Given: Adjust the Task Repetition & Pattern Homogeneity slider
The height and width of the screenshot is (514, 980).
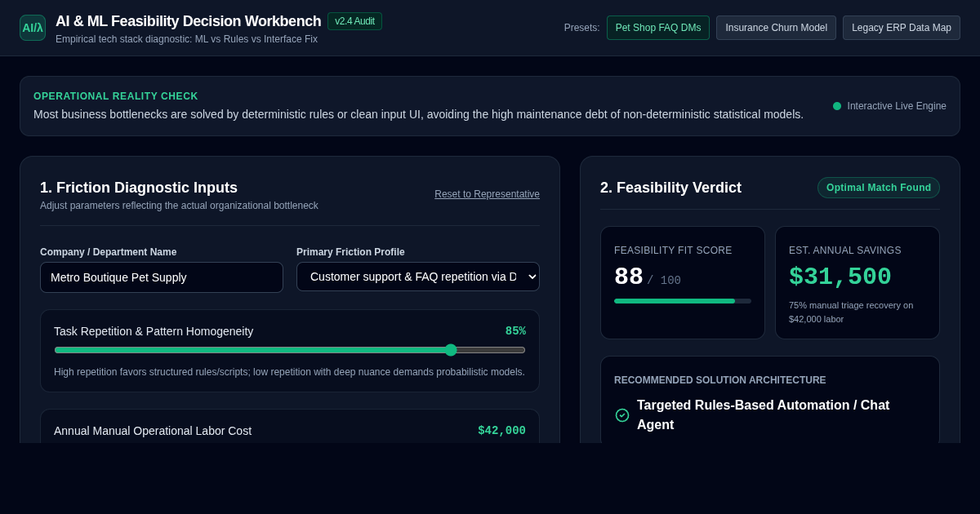Looking at the screenshot, I should point(290,350).
